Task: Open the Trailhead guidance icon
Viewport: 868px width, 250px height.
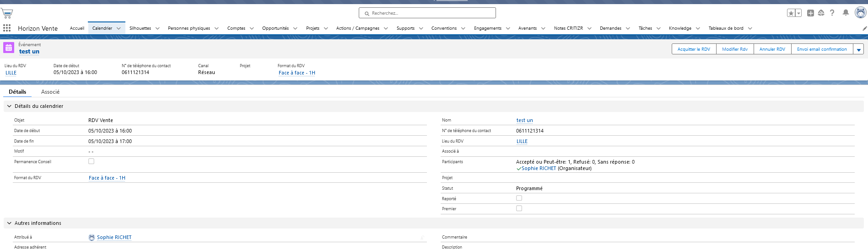Action: [821, 13]
